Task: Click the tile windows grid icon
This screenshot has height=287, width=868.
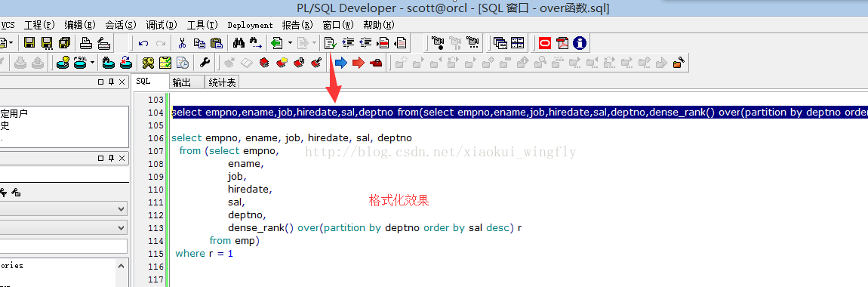Action: [518, 42]
